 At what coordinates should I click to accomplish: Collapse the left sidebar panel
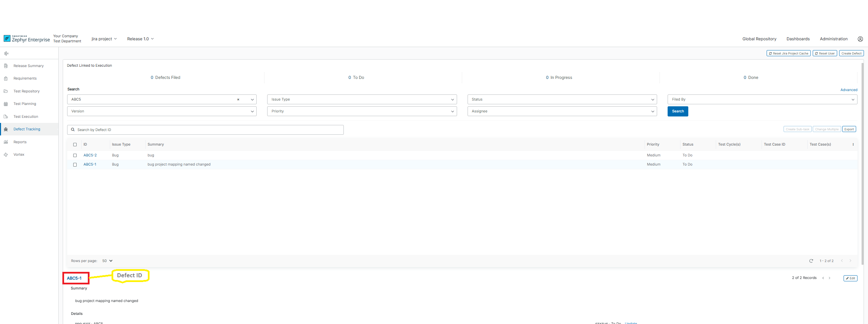click(6, 53)
